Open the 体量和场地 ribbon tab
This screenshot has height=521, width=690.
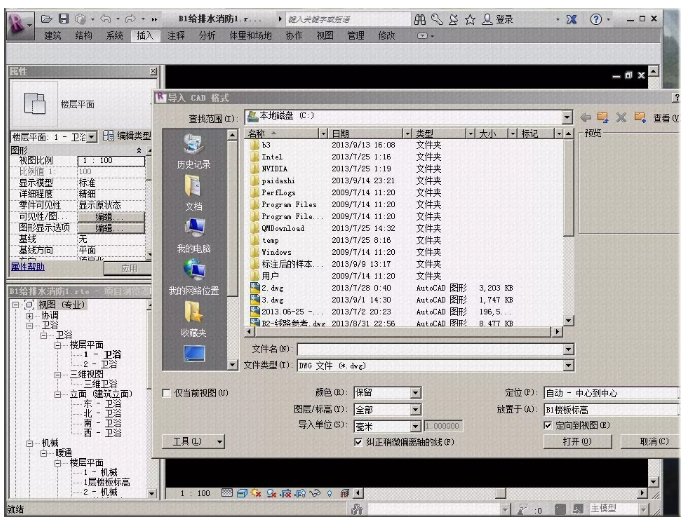[250, 36]
